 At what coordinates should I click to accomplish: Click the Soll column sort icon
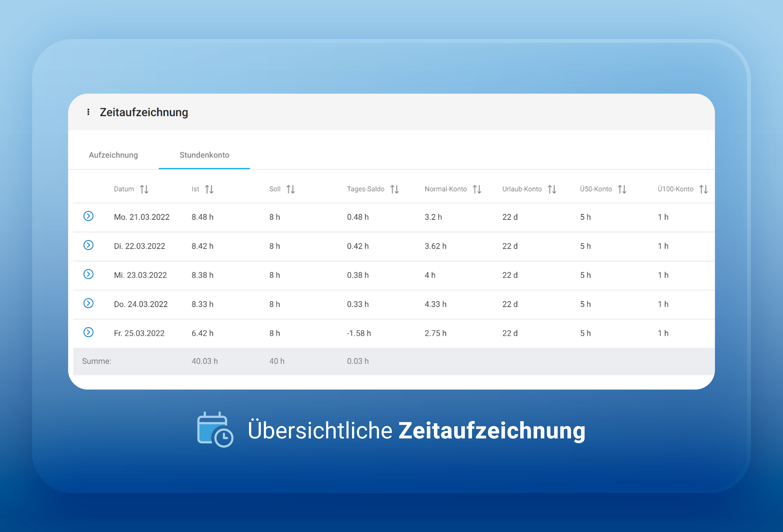pyautogui.click(x=291, y=189)
